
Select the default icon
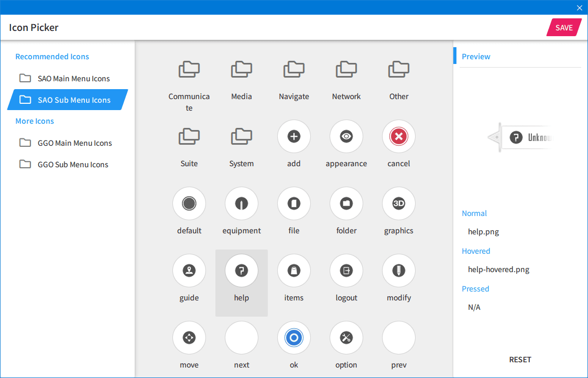189,203
